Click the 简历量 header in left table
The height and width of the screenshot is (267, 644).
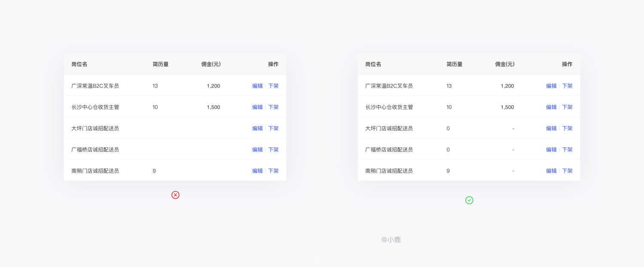click(161, 64)
